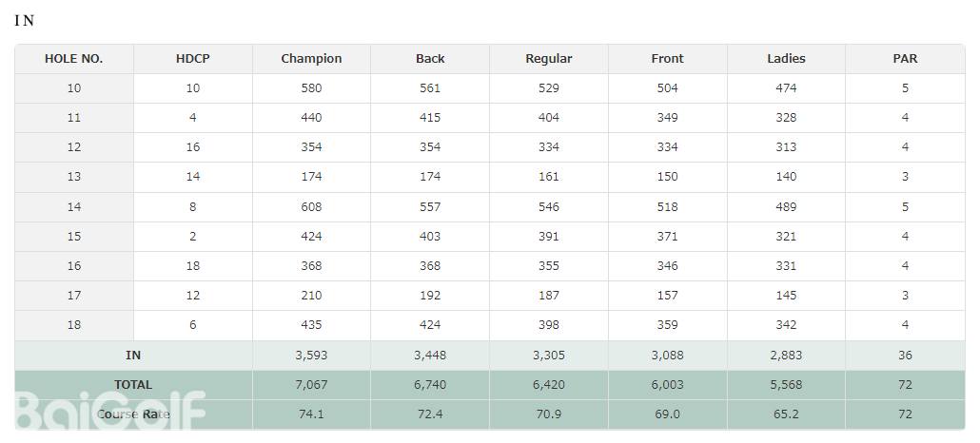Select the 608 yardage for hole 14
This screenshot has width=980, height=443.
[x=311, y=206]
